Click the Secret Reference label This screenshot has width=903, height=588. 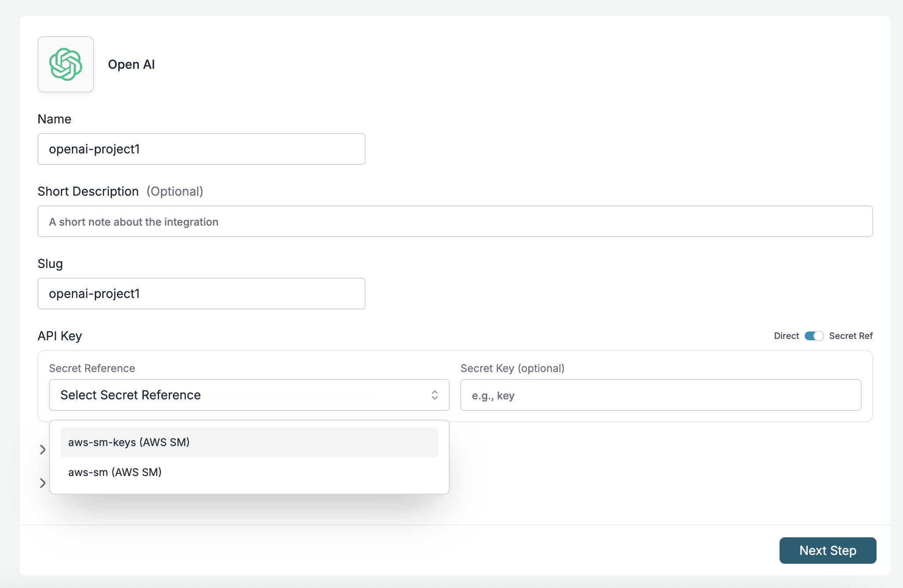92,368
